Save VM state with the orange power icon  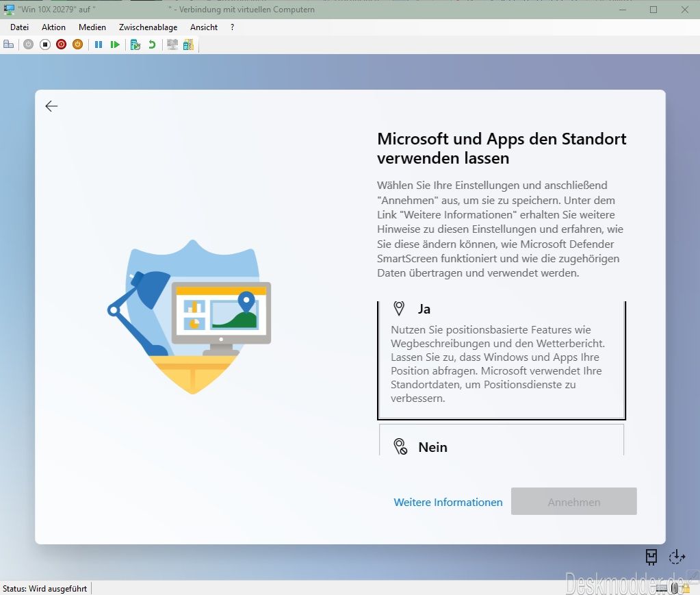(x=78, y=45)
